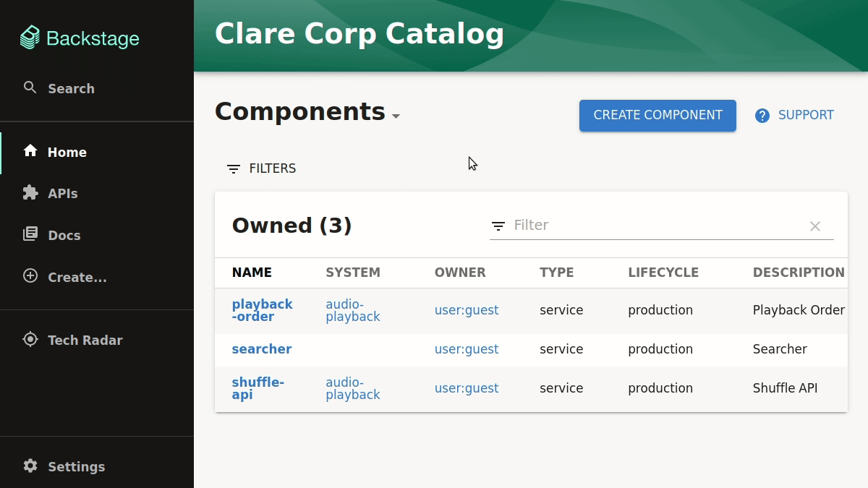868x488 pixels.
Task: Open the playback-order component
Action: coord(262,310)
